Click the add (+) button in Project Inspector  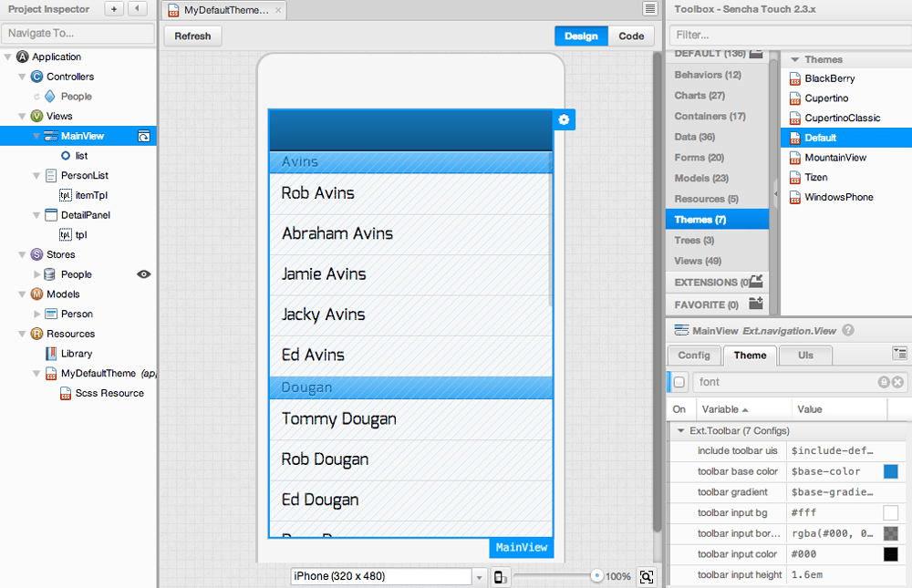point(114,9)
